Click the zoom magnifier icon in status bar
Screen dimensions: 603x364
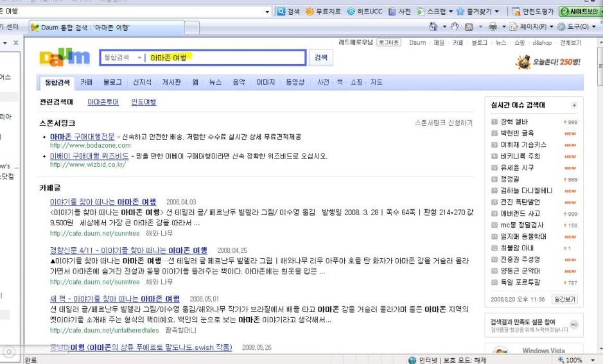click(561, 360)
